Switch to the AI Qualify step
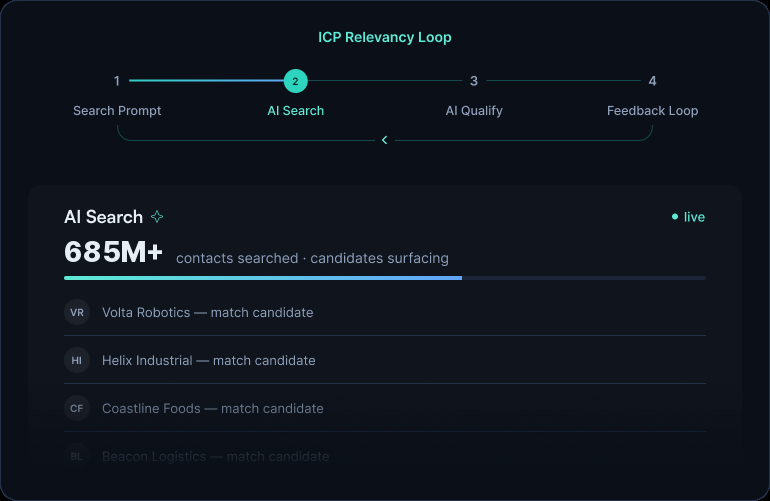The height and width of the screenshot is (501, 770). [474, 111]
